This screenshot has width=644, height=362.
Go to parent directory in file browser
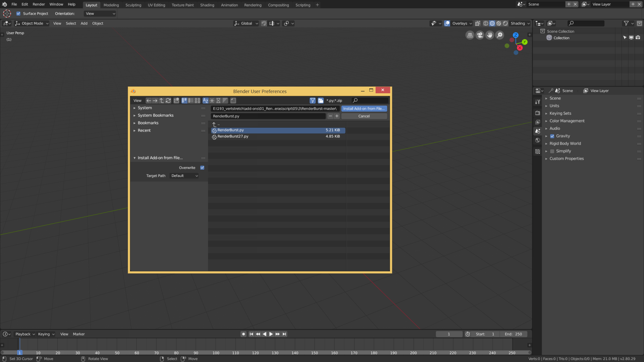(x=162, y=101)
